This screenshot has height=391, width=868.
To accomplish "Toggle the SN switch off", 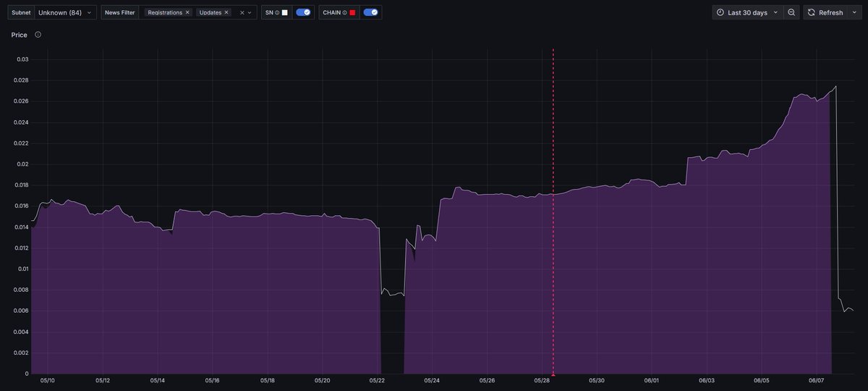I will 303,12.
